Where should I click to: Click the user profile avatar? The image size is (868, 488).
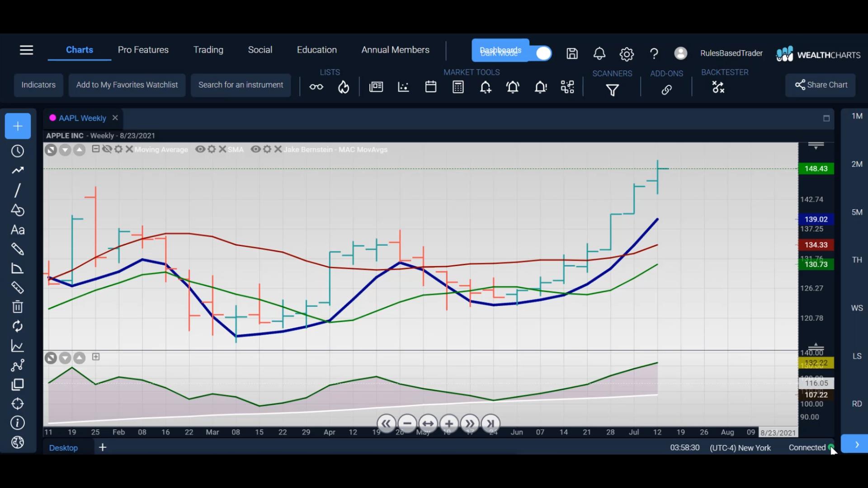click(x=680, y=53)
